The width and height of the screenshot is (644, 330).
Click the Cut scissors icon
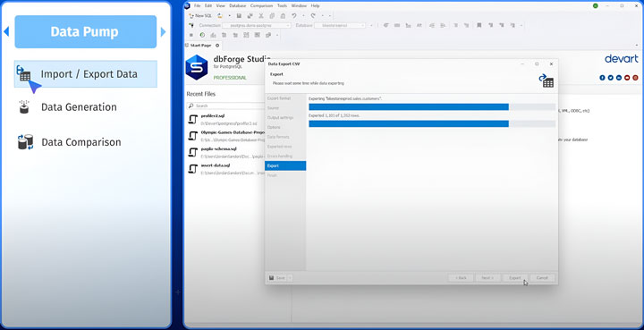tap(261, 15)
